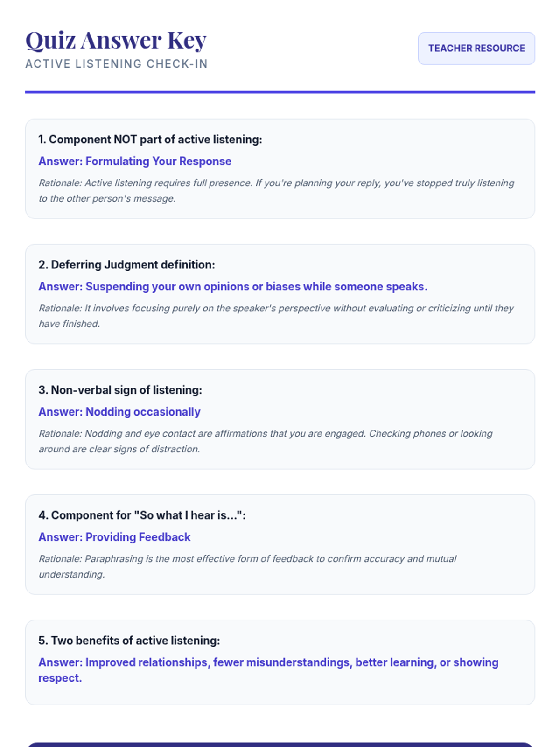
Task: Click the Non-verbal sign of listening heading
Action: (120, 390)
